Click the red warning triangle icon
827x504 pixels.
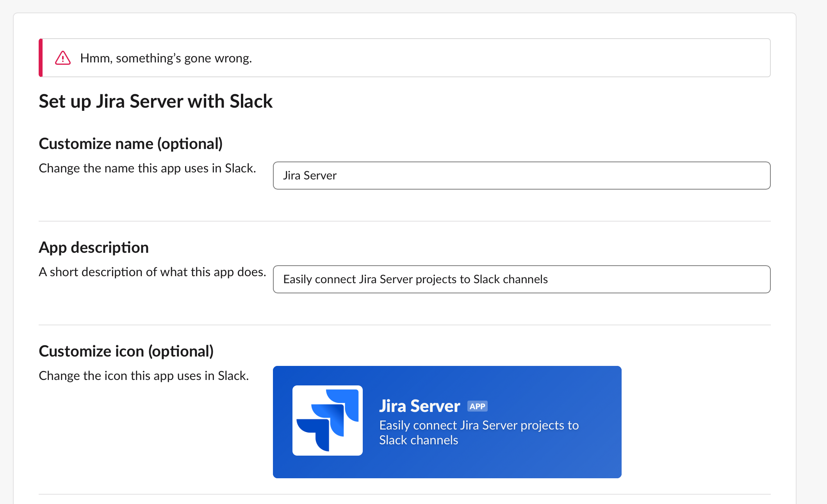[x=62, y=58]
